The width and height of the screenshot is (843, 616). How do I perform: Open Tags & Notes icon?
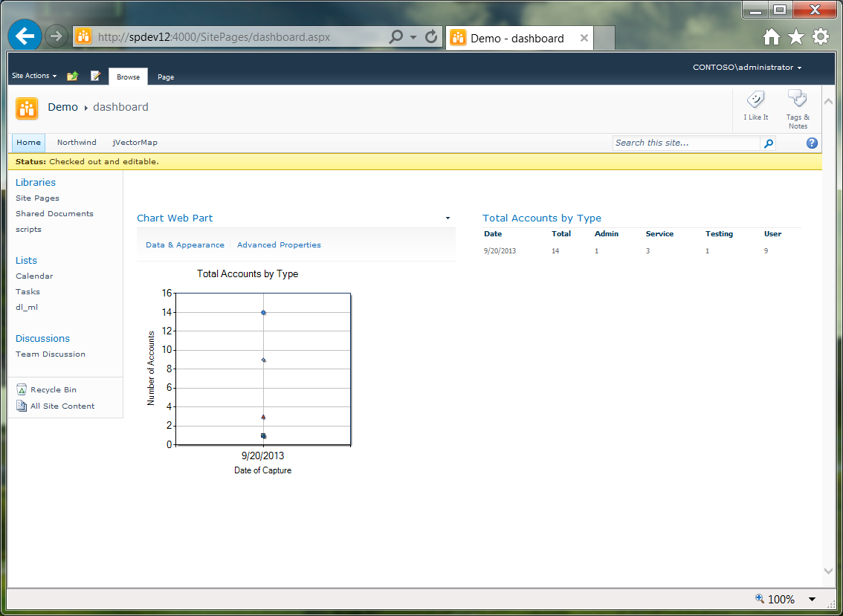798,98
